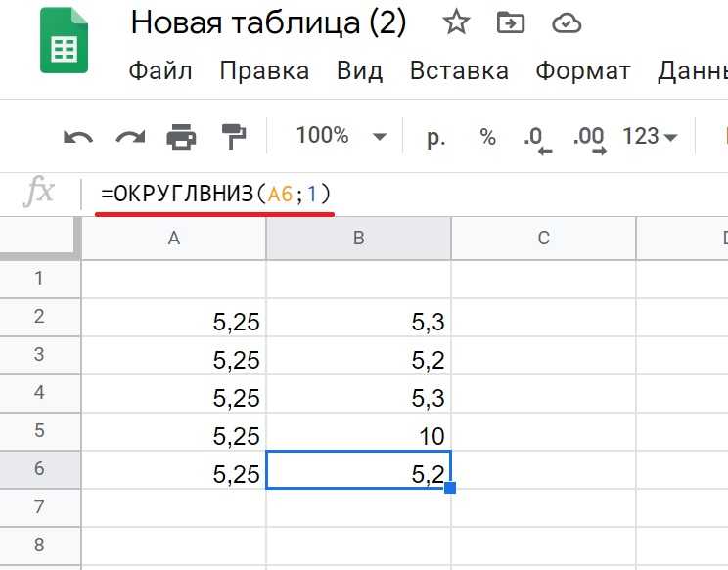Select cell A4 containing 5,25
Screen dimensions: 728x570
pos(173,393)
